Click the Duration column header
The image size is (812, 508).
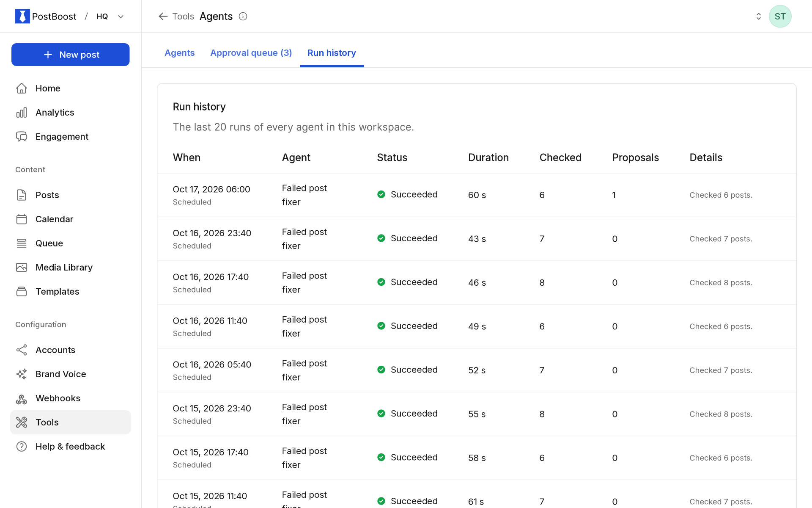(488, 157)
